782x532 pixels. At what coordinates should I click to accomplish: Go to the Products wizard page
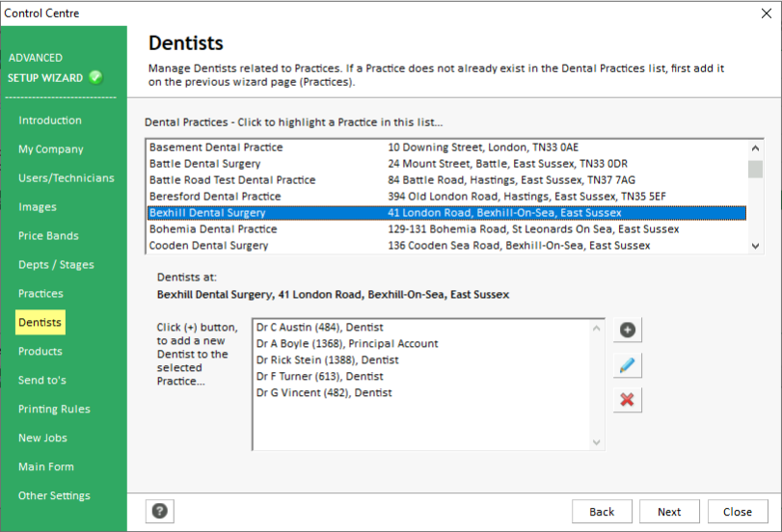(x=40, y=352)
